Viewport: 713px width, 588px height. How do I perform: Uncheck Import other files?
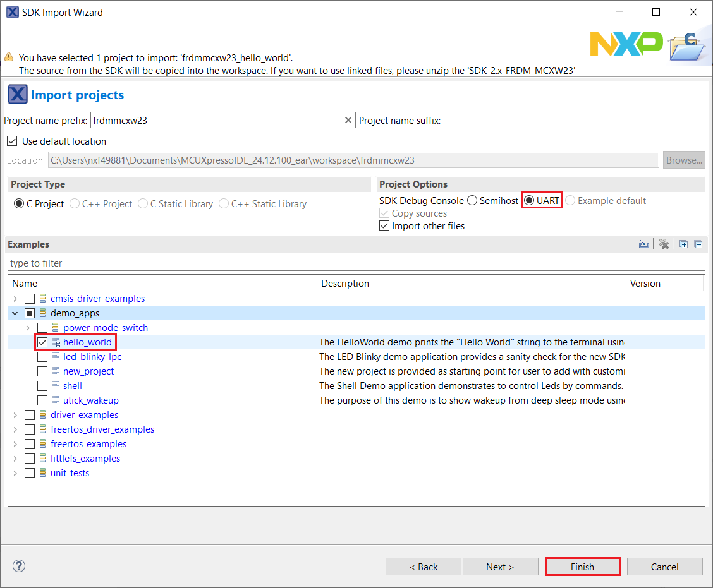click(384, 226)
